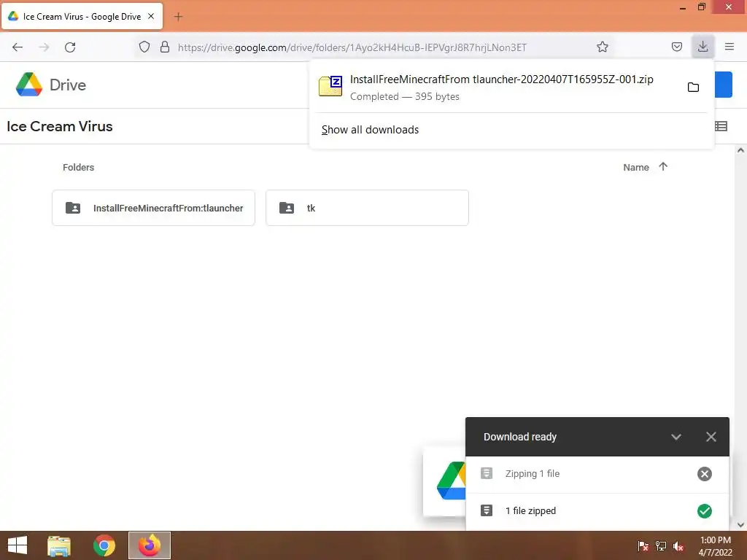747x560 pixels.
Task: Click the padlock site security icon
Action: tap(165, 47)
